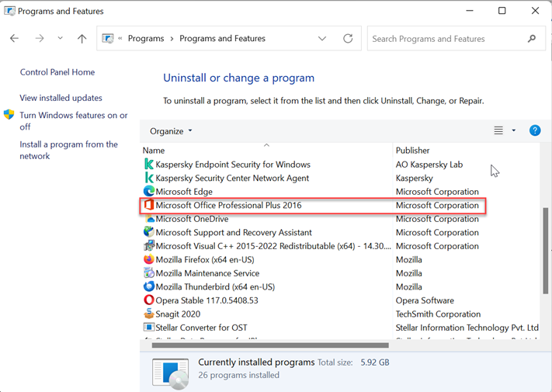
Task: Select "Opera Stable 117.0.5408.53" name
Action: click(207, 300)
